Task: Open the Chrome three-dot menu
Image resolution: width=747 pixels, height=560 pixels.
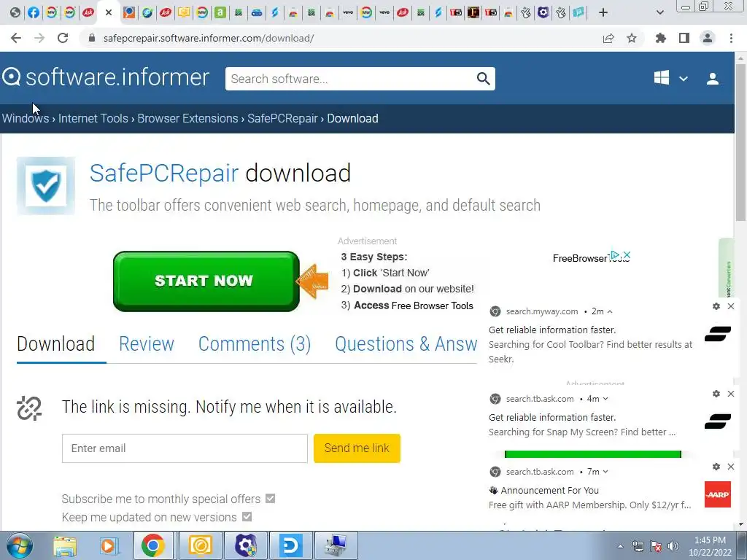Action: 731,38
